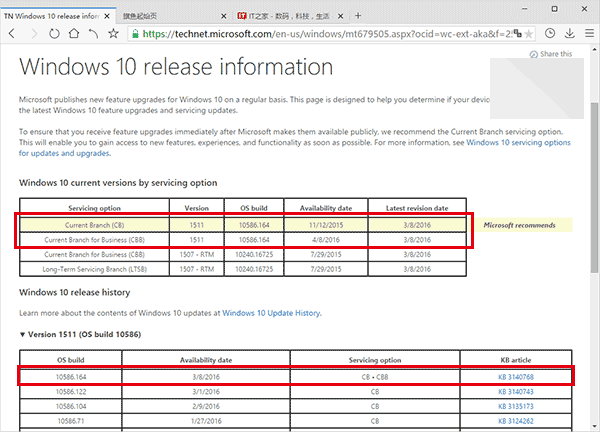
Task: Bookmark page with the gray address bar star
Action: 529,34
